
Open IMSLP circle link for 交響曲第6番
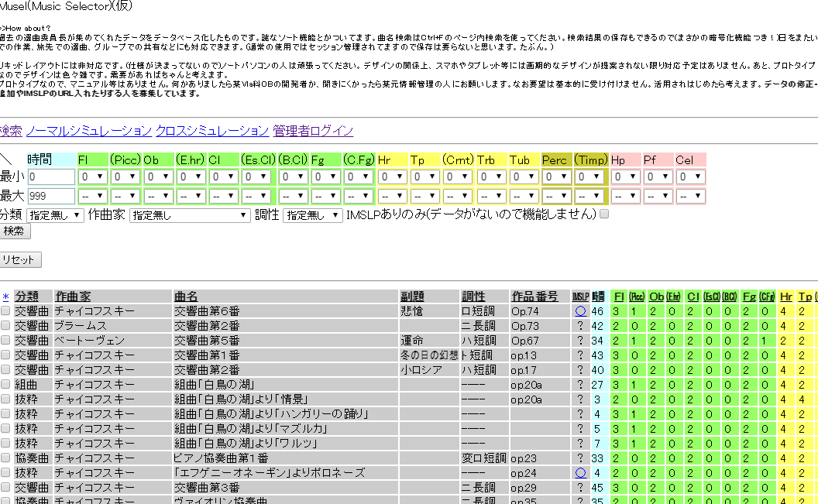tap(580, 311)
